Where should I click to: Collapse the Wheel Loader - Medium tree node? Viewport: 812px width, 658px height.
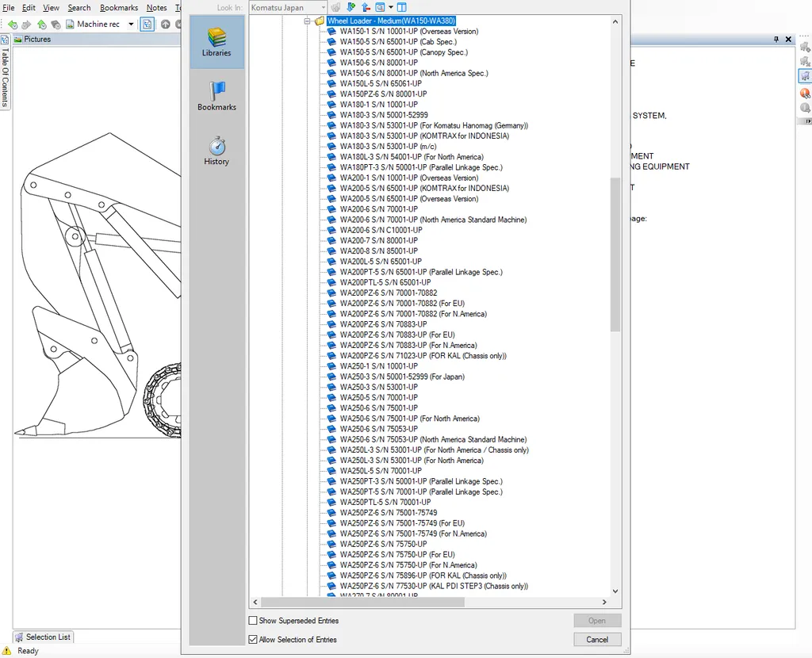click(307, 21)
